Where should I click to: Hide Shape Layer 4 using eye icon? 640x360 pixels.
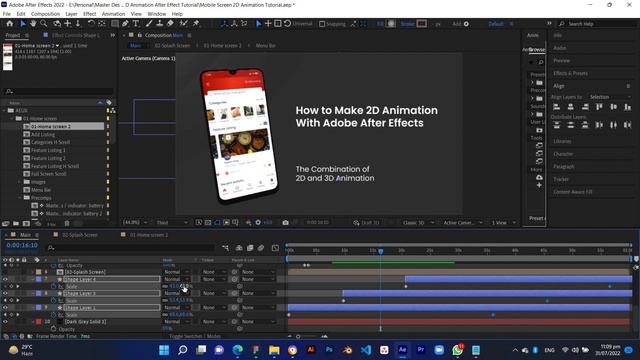pyautogui.click(x=5, y=280)
